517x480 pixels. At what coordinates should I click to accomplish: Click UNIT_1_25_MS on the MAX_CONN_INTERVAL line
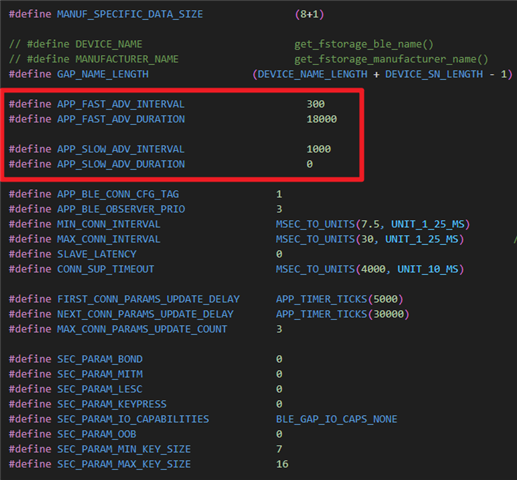point(422,239)
